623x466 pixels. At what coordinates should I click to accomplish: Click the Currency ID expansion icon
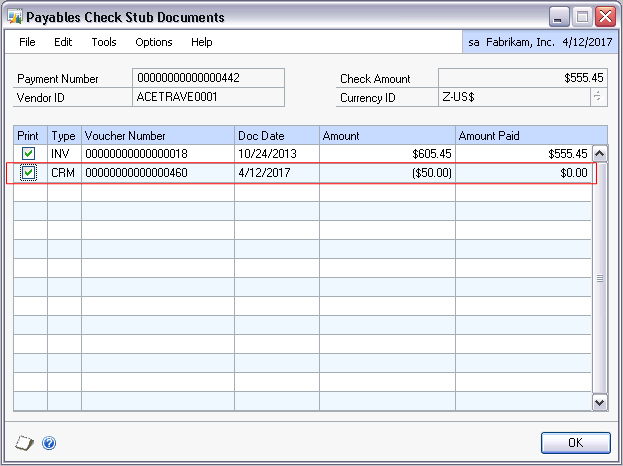[598, 97]
